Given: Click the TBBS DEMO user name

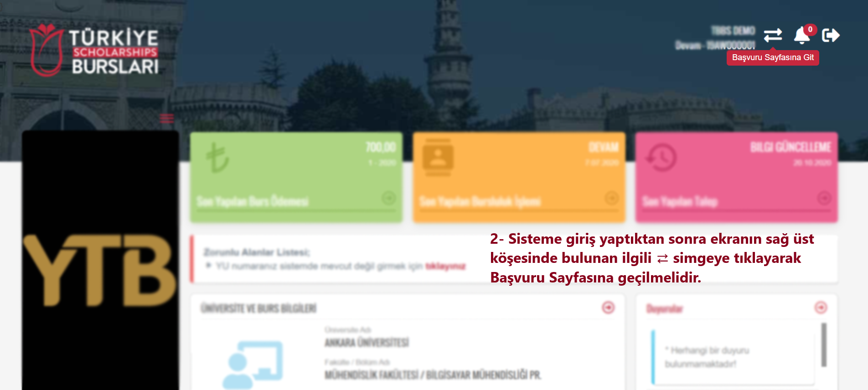Looking at the screenshot, I should [733, 31].
